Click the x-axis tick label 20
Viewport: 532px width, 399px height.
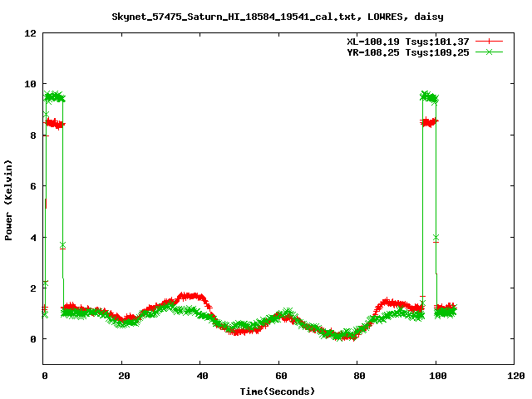point(124,376)
